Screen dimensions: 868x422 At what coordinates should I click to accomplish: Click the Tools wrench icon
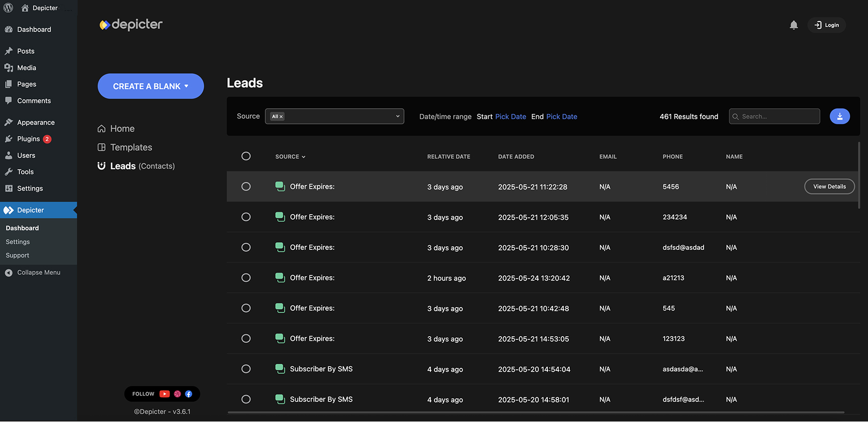tap(9, 172)
